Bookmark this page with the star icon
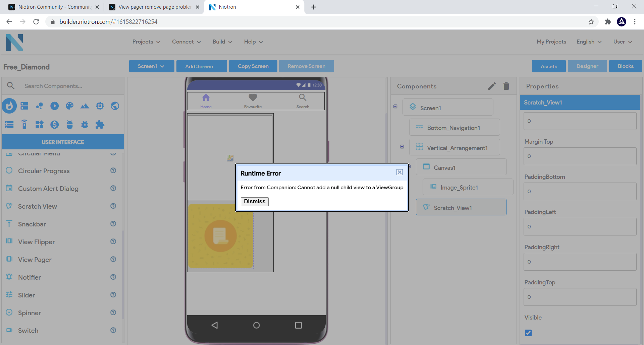644x345 pixels. pos(591,22)
